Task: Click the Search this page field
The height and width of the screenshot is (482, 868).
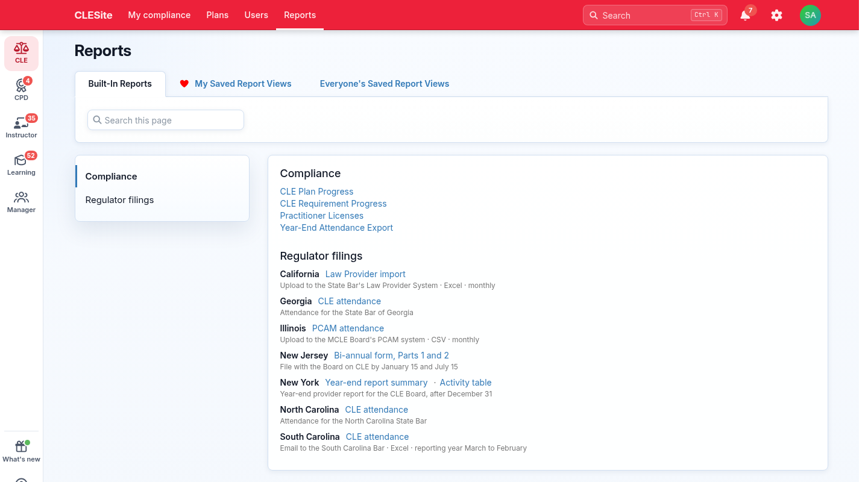Action: pos(166,120)
